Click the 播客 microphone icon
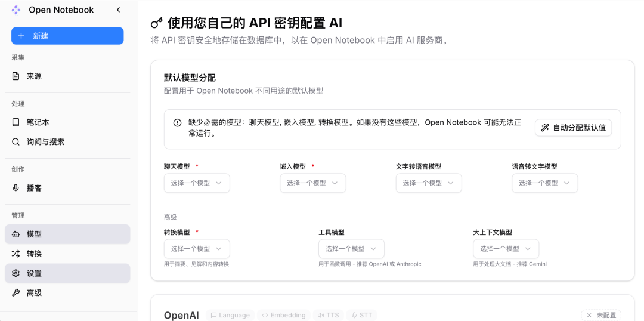Image resolution: width=644 pixels, height=321 pixels. pyautogui.click(x=16, y=188)
